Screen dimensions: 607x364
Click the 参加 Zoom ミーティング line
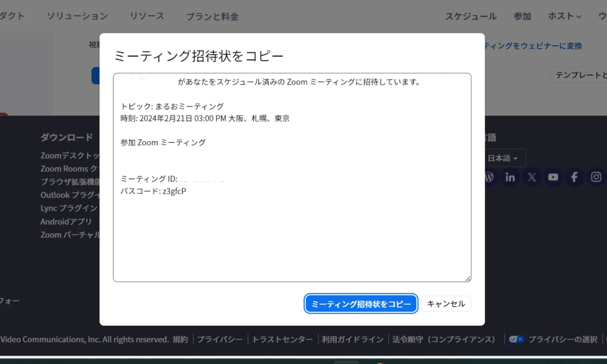163,142
